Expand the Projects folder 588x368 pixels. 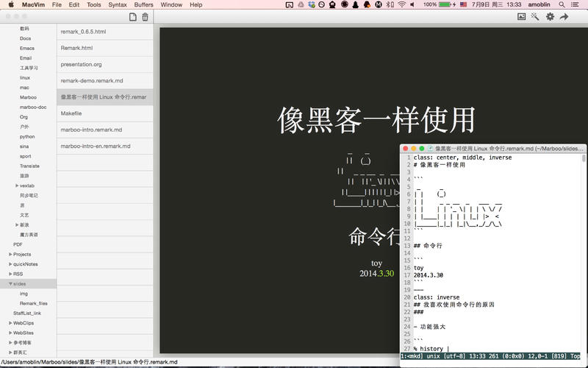(x=10, y=254)
